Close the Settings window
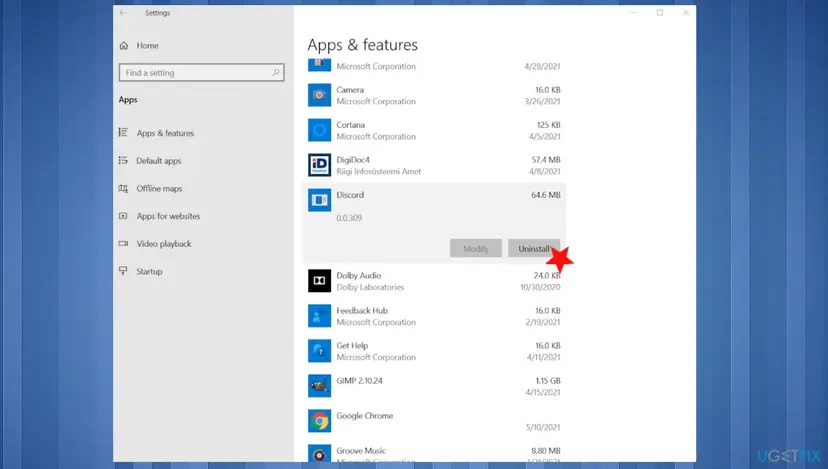Image resolution: width=828 pixels, height=469 pixels. tap(686, 13)
